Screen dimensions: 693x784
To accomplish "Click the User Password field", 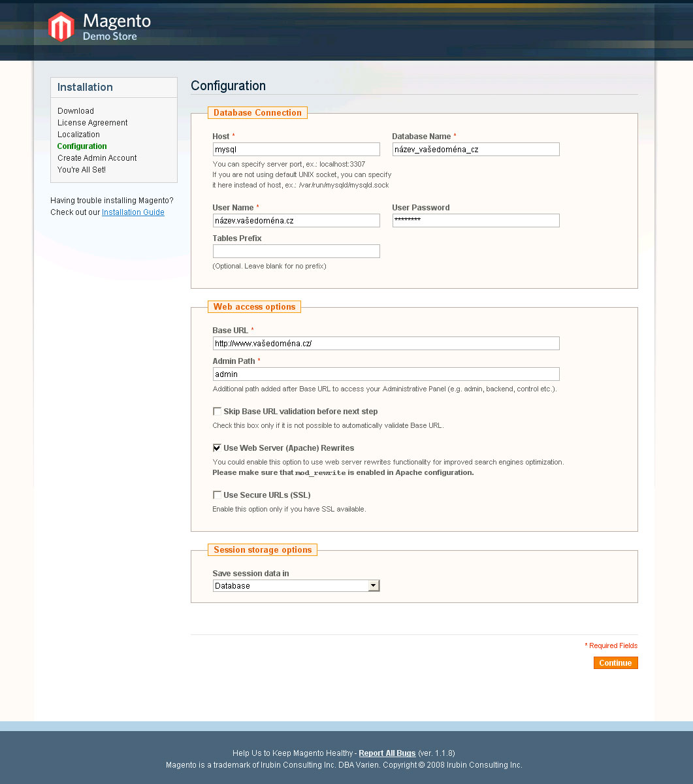I will (476, 220).
